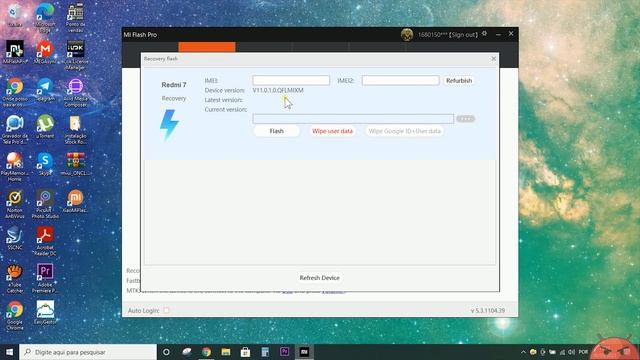Expand hidden system tray icons chevron
This screenshot has height=360, width=640.
[x=523, y=352]
